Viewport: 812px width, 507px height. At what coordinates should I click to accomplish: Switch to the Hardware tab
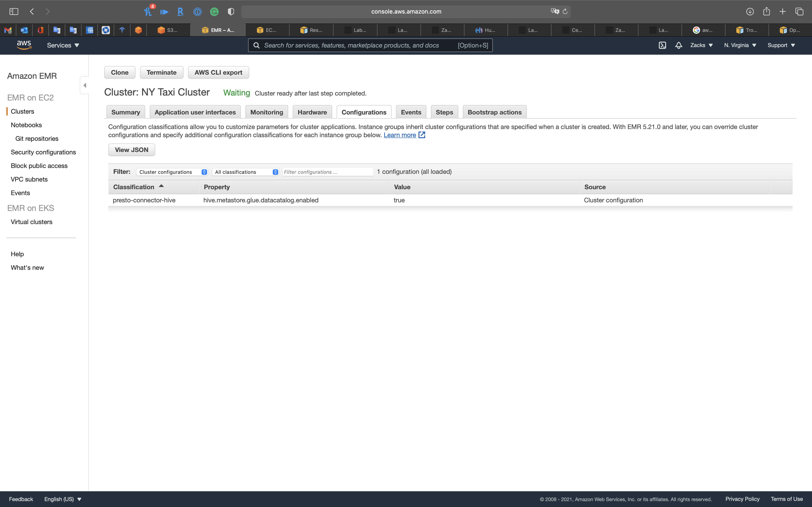312,112
